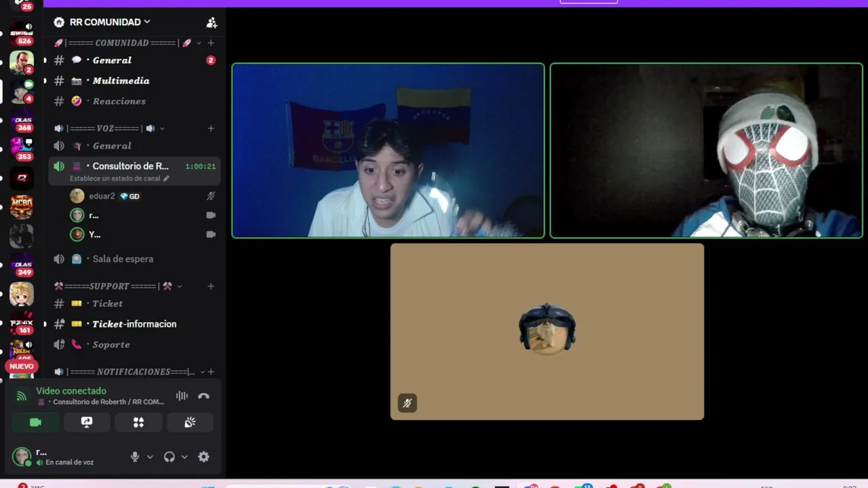Open the server showing a 353 badge
This screenshot has width=868, height=488.
pos(22,149)
